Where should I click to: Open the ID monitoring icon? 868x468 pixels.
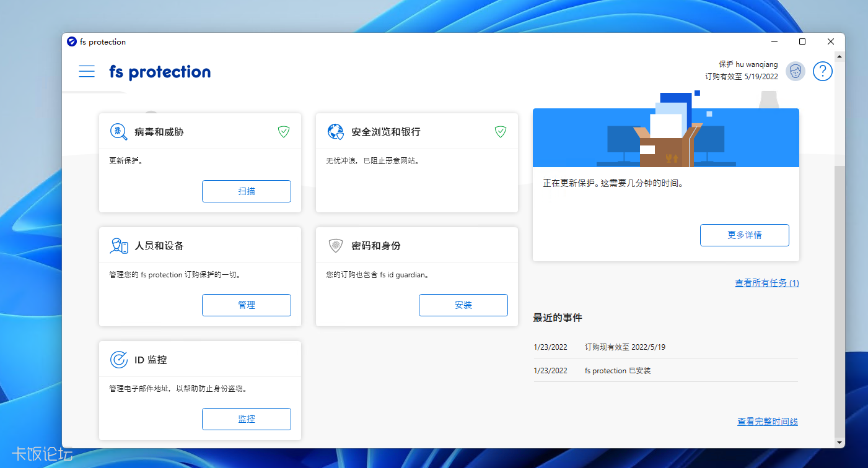119,358
